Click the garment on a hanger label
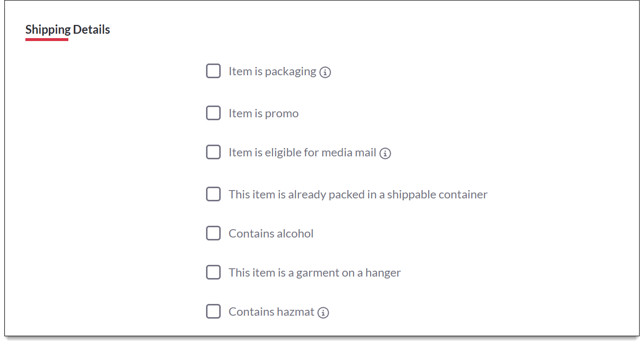644x345 pixels. click(314, 272)
